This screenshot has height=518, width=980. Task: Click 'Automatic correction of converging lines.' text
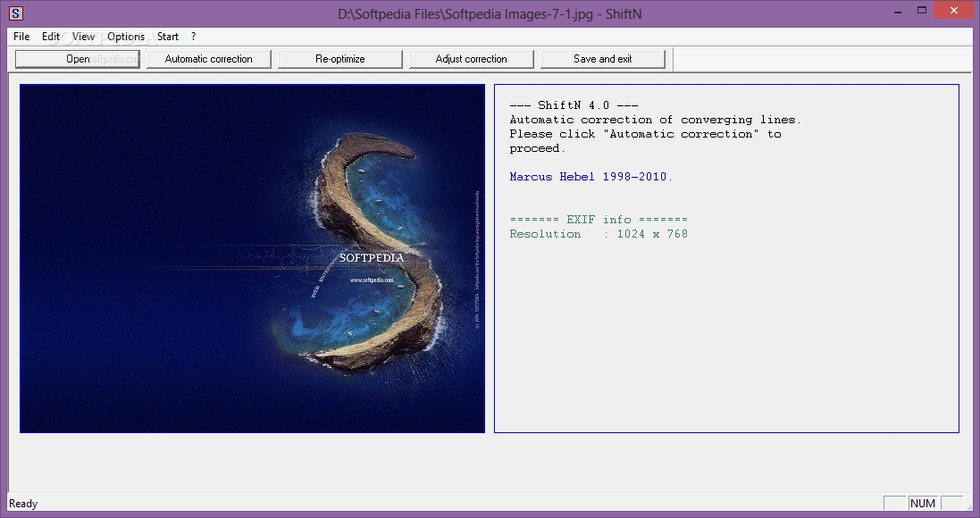655,120
